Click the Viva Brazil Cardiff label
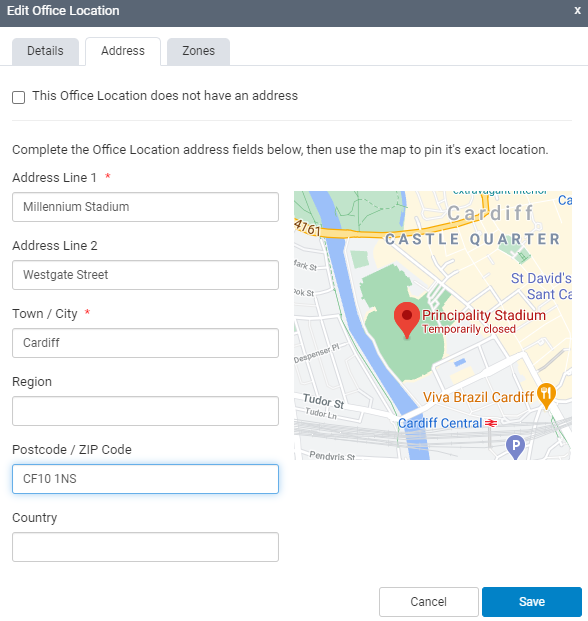 [478, 397]
